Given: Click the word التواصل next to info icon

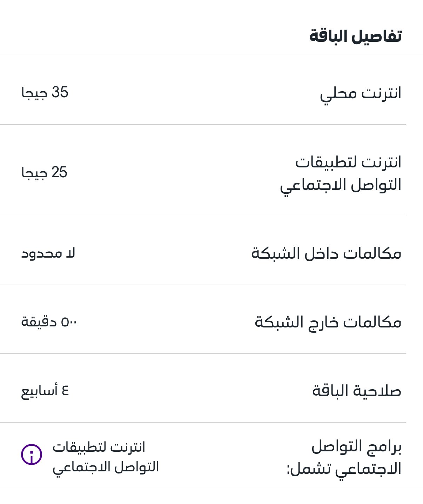Looking at the screenshot, I should click(x=140, y=467).
